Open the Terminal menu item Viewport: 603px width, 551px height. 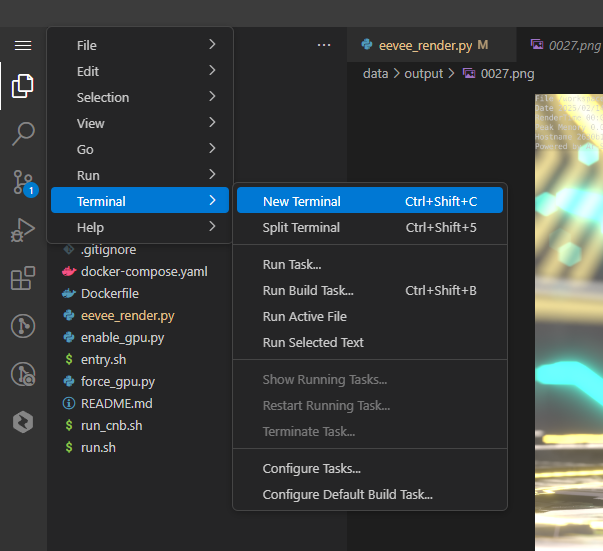(x=140, y=200)
